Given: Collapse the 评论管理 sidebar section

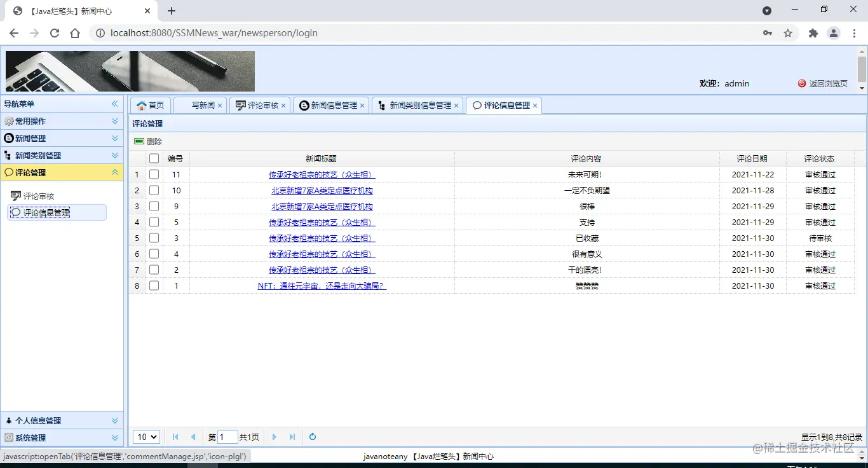Looking at the screenshot, I should [114, 172].
